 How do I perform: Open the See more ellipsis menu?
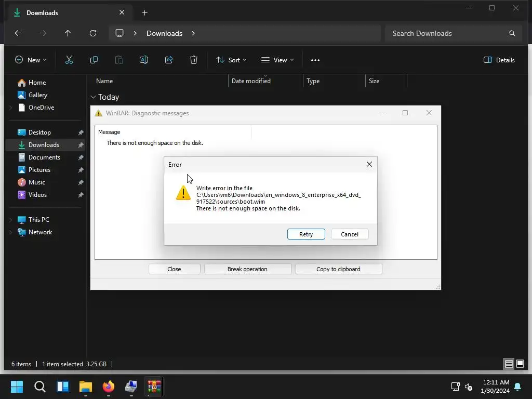pos(315,60)
